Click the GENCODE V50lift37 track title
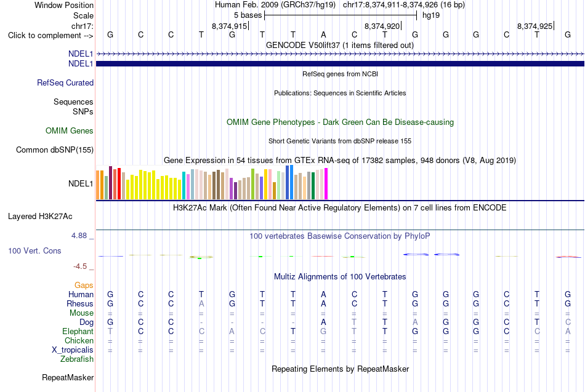 [x=340, y=45]
